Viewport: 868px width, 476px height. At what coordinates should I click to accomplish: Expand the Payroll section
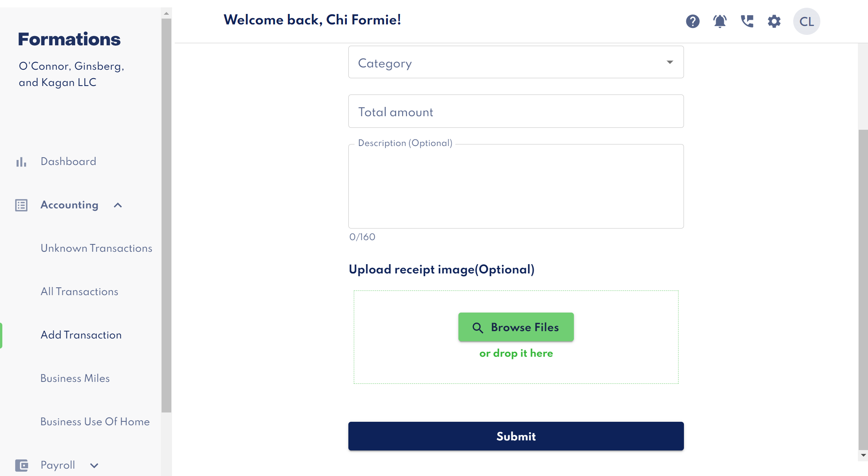(x=94, y=465)
